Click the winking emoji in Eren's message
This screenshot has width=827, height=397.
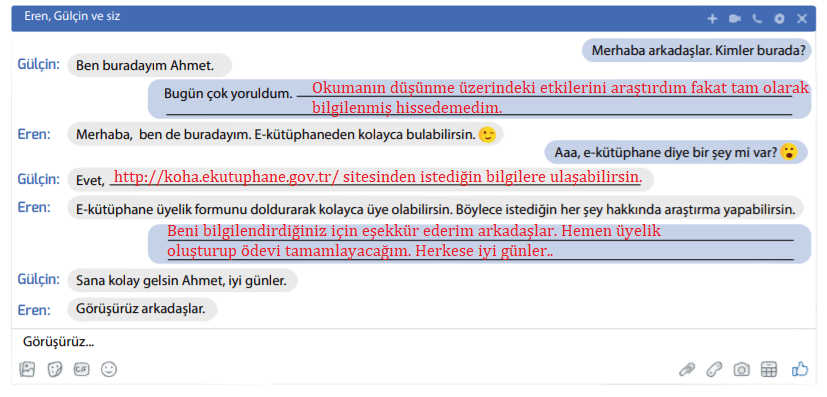487,135
